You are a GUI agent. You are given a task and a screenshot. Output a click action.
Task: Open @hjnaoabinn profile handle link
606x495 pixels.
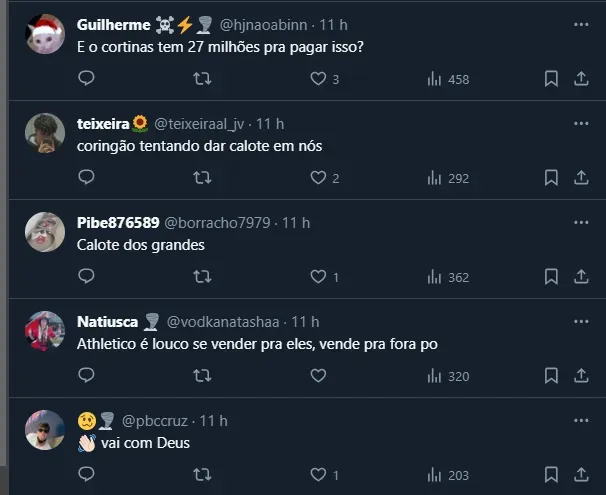(x=264, y=24)
